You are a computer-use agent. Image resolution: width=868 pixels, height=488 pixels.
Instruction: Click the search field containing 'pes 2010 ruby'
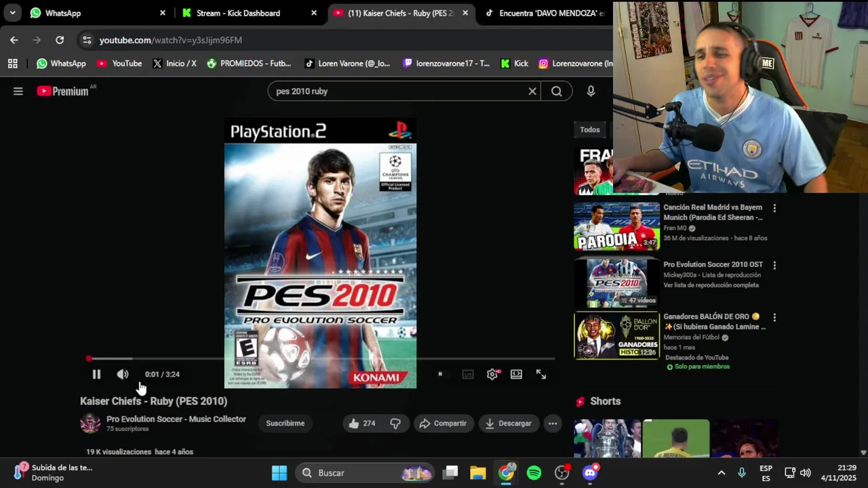[397, 91]
